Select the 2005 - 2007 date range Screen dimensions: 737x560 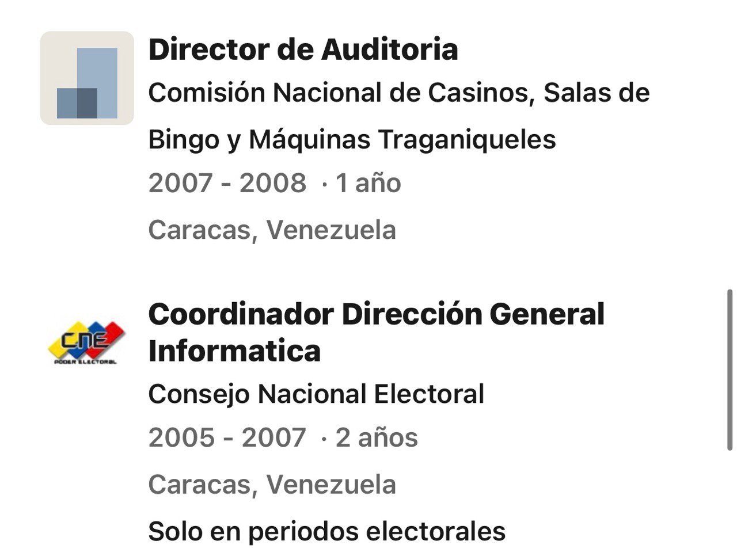[227, 437]
